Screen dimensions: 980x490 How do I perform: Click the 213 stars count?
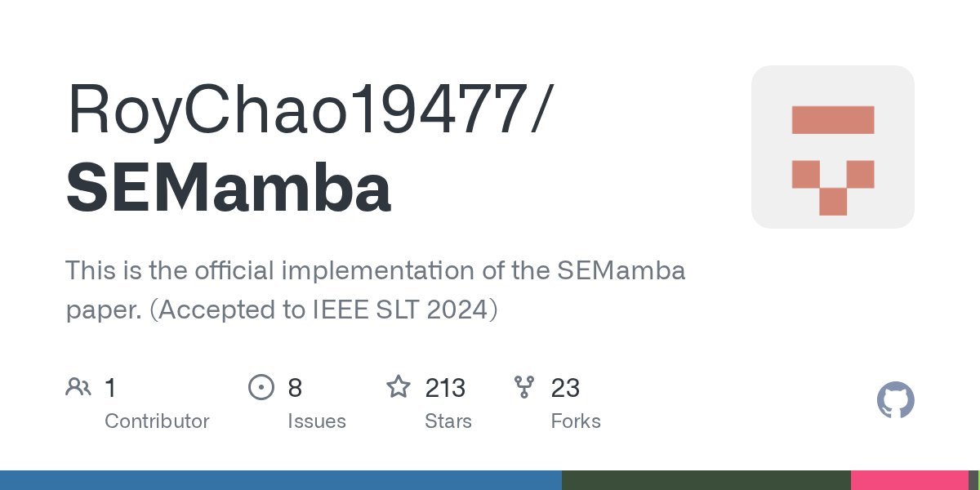coord(445,388)
